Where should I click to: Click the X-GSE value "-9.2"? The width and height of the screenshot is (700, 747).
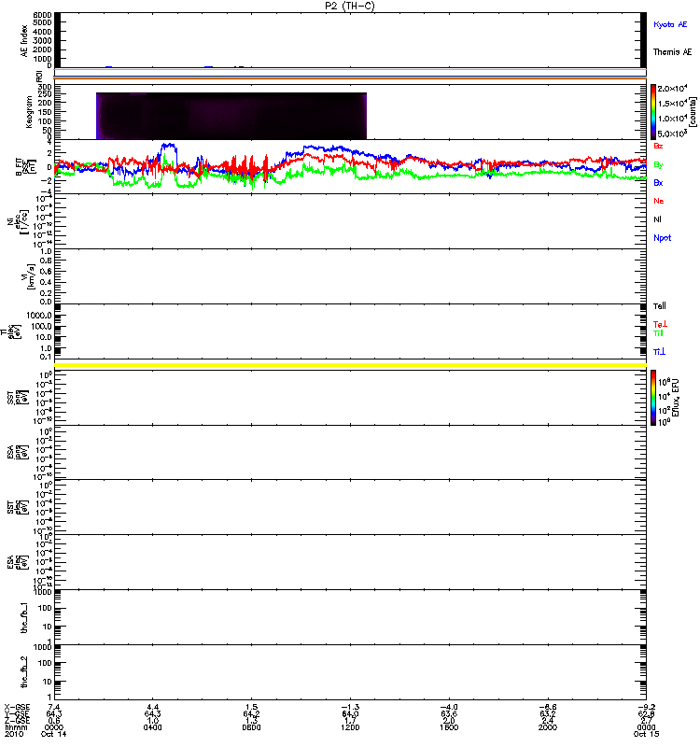646,708
